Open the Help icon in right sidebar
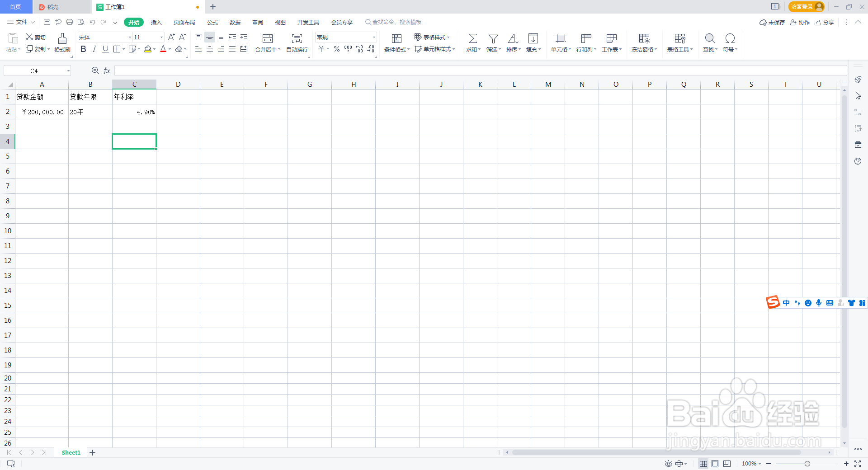This screenshot has width=868, height=470. pos(858,161)
